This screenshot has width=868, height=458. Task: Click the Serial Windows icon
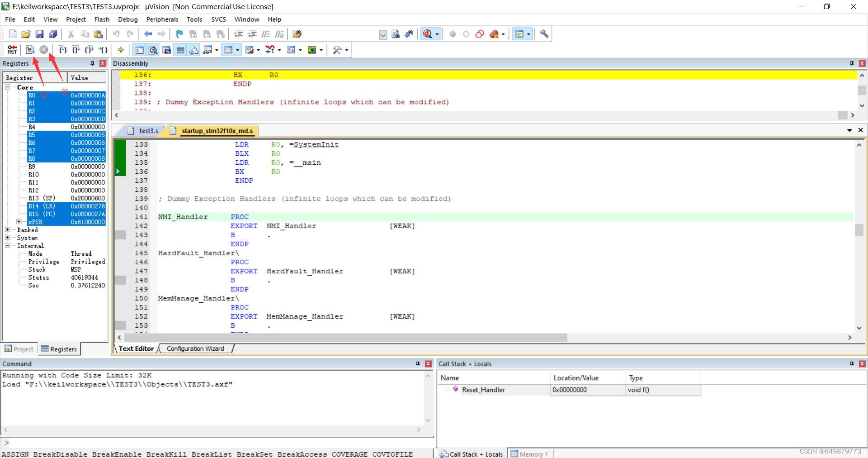[250, 50]
